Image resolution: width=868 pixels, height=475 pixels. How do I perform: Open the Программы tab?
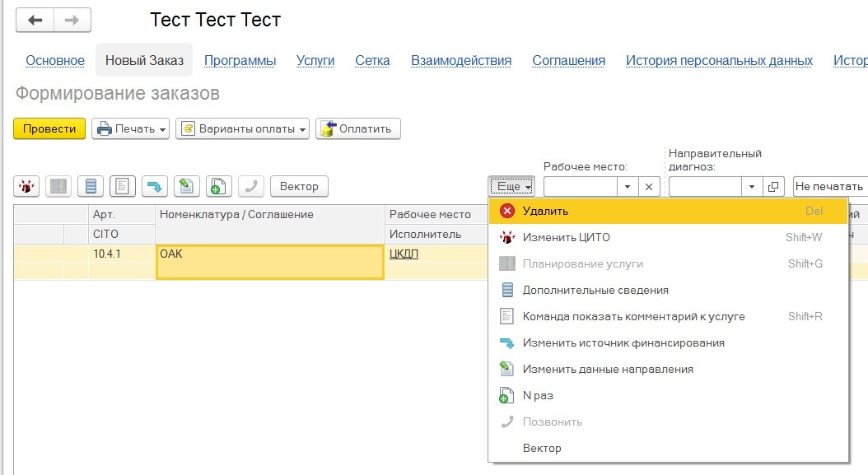click(x=240, y=60)
